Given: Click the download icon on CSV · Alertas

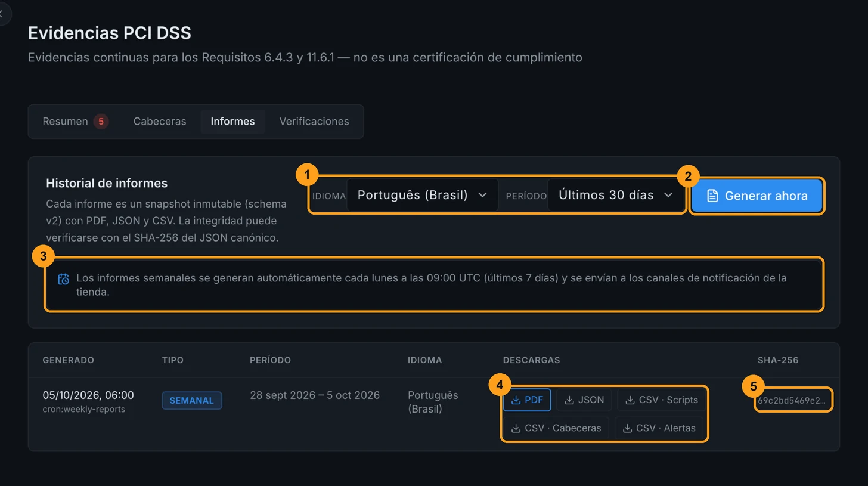Looking at the screenshot, I should (627, 428).
